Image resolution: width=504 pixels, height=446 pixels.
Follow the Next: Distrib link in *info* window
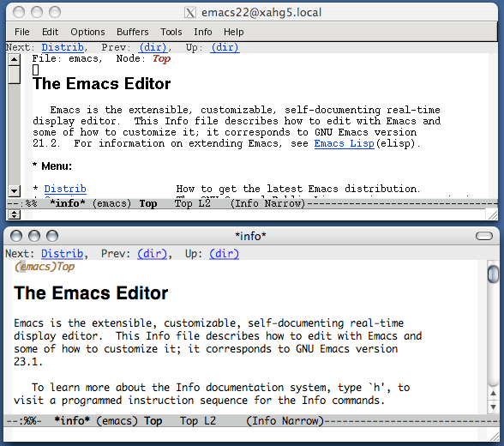click(63, 254)
